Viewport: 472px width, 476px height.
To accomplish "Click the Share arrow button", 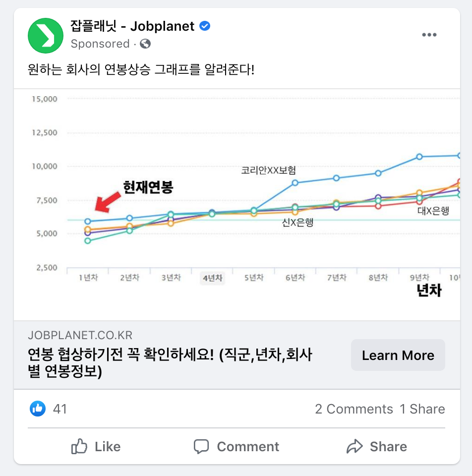I will point(377,447).
